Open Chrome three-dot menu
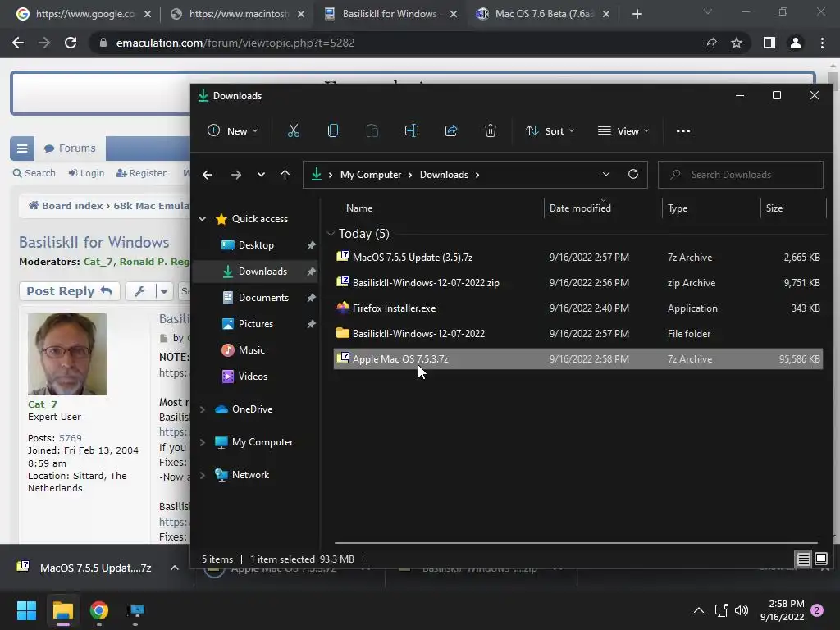 tap(822, 43)
